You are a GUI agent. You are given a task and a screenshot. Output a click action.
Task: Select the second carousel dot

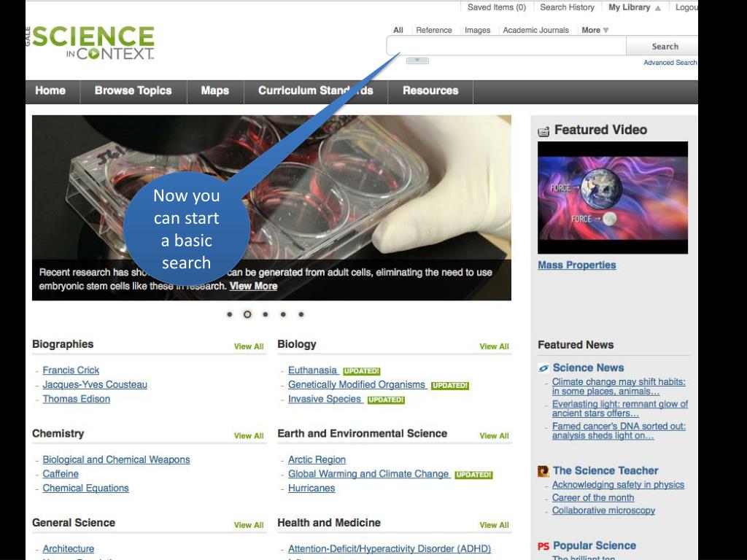247,314
